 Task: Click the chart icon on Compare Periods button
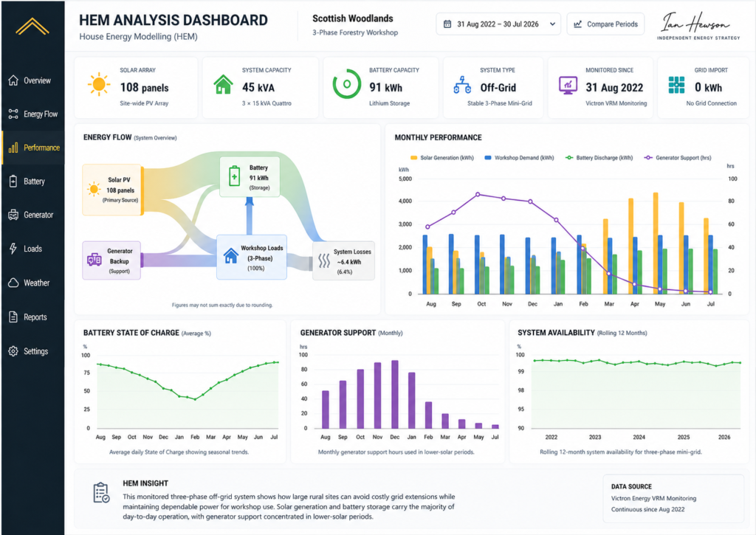pyautogui.click(x=577, y=24)
